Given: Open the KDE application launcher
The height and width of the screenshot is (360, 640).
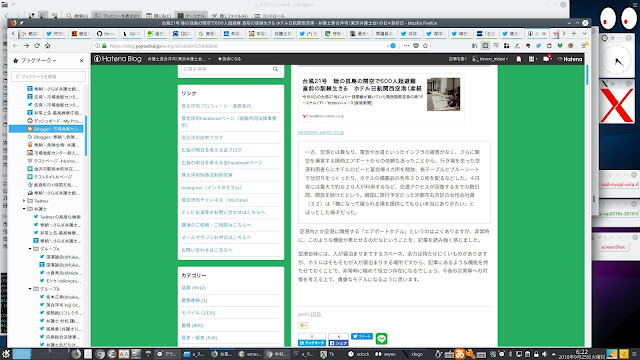Looking at the screenshot, I should point(6,354).
